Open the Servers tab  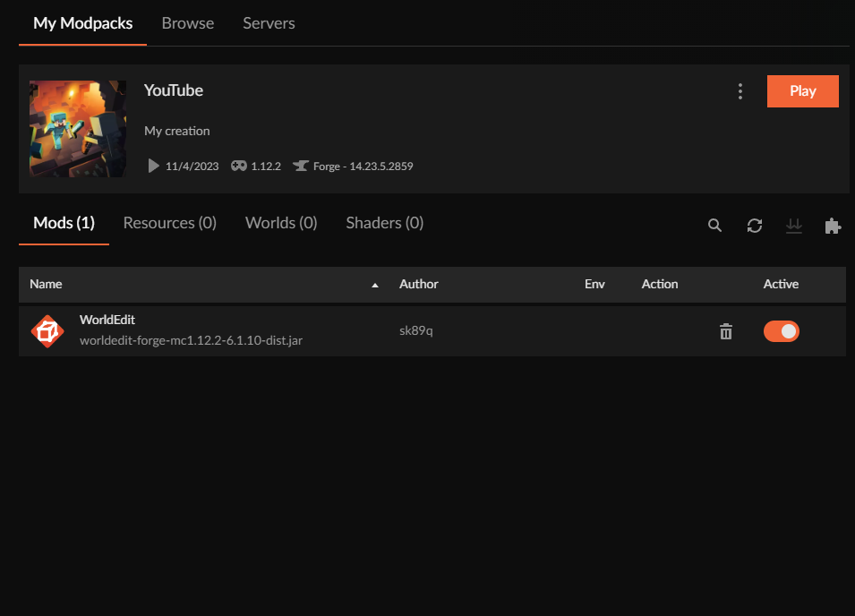[269, 23]
